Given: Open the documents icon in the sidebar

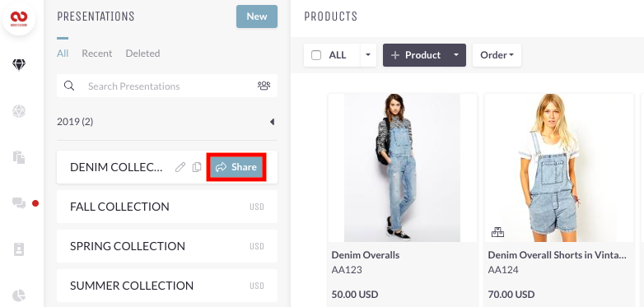Looking at the screenshot, I should click(x=19, y=157).
